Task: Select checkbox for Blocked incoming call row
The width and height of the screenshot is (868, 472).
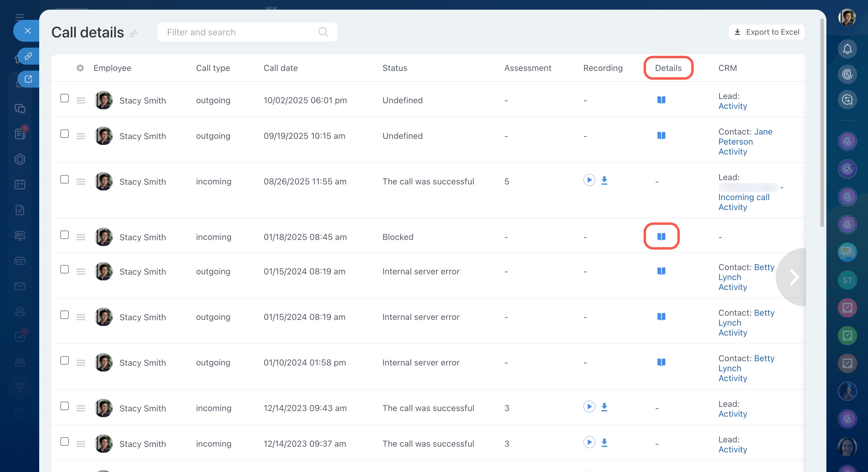Action: point(64,235)
